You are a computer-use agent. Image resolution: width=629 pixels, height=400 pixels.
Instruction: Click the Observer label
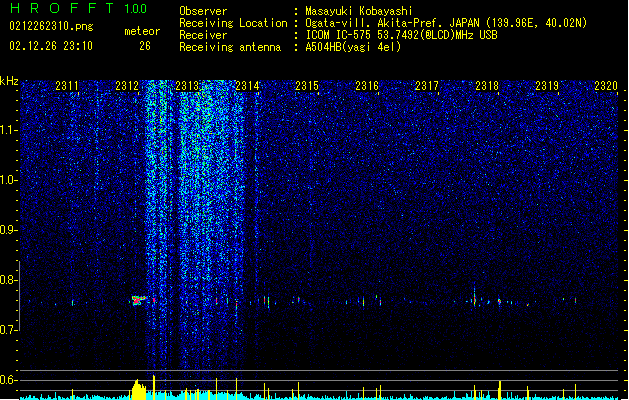[x=203, y=11]
